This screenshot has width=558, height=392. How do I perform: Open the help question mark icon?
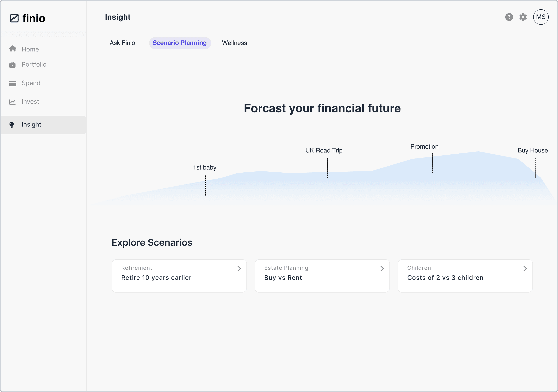point(509,17)
